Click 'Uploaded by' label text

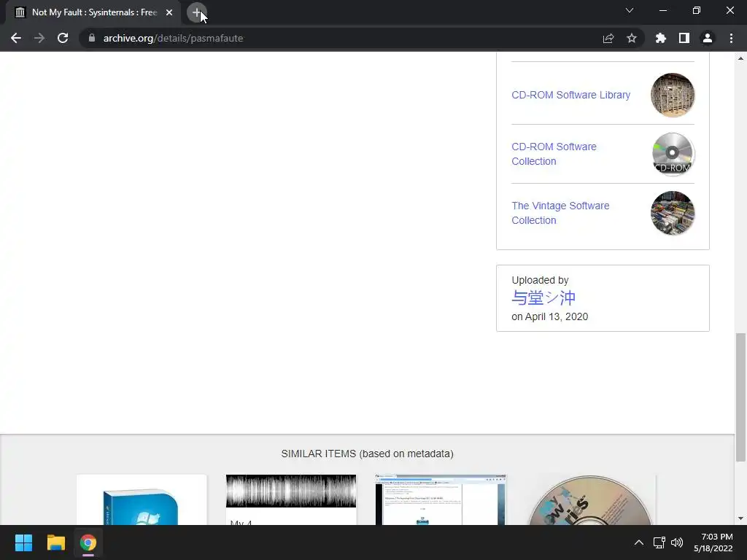coord(540,280)
